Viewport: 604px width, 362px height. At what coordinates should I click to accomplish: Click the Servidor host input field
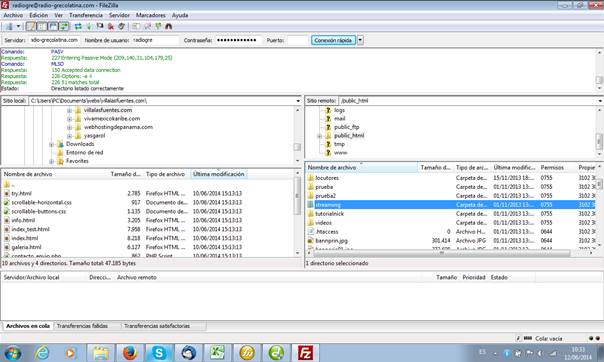54,40
